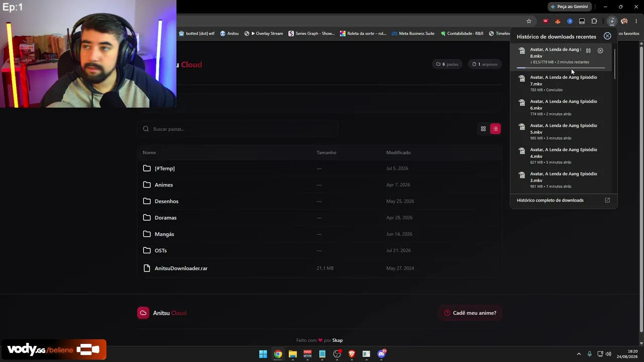Open the OSTs folder
Screen dimensions: 644x362
pos(319,250)
